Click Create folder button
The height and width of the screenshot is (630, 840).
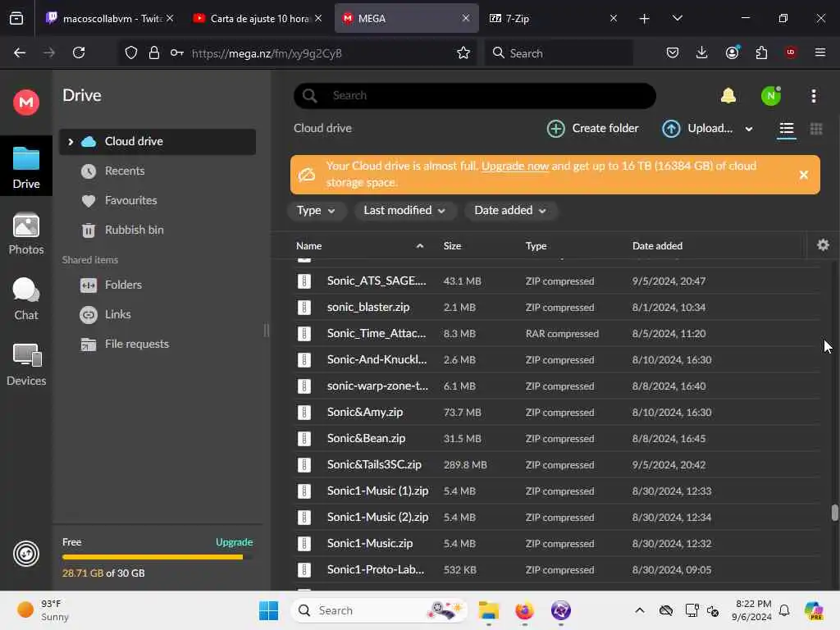coord(592,129)
